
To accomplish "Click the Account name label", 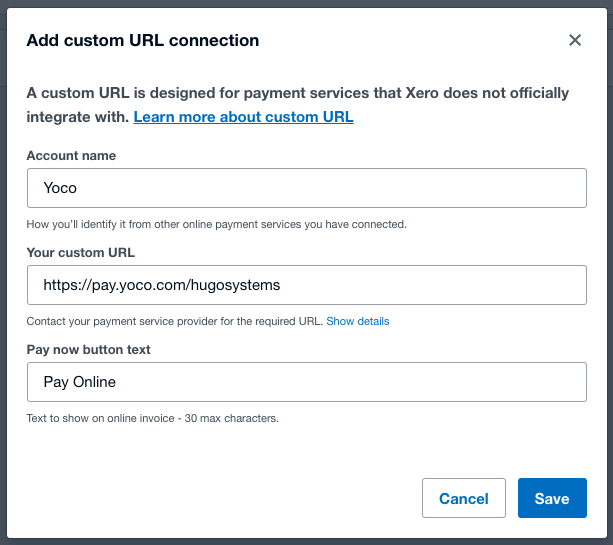I will (71, 156).
